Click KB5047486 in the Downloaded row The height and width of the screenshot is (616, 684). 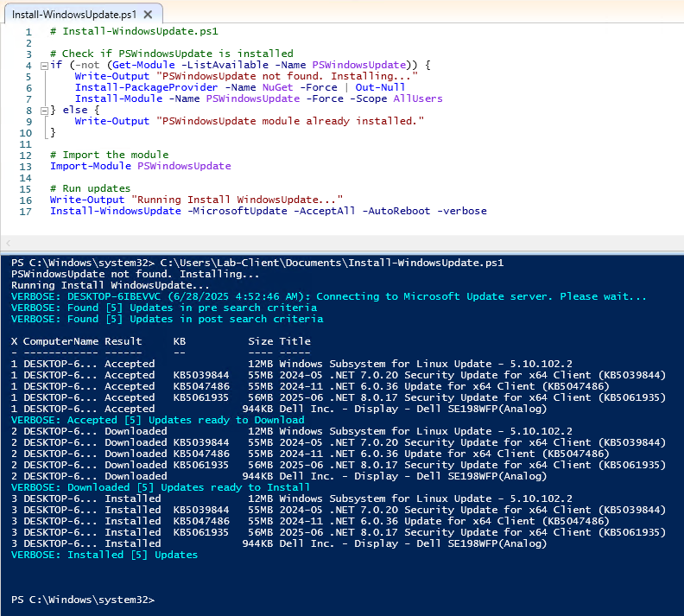pos(201,454)
